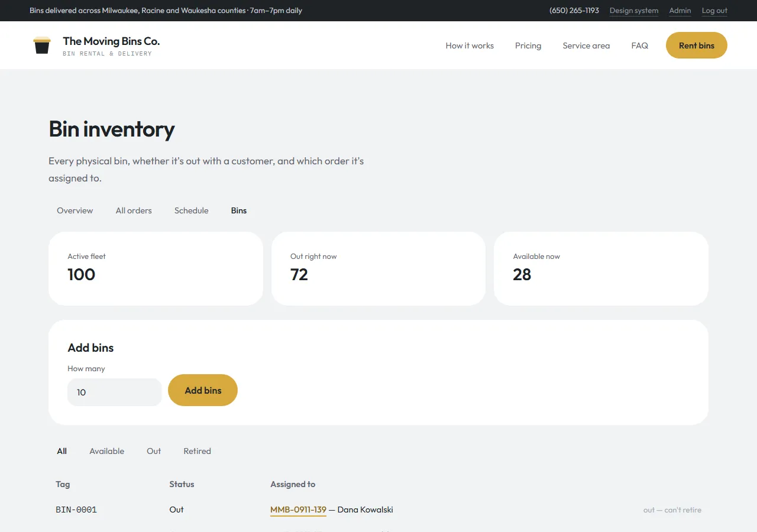Click Log out
Image resolution: width=757 pixels, height=532 pixels.
pos(714,11)
